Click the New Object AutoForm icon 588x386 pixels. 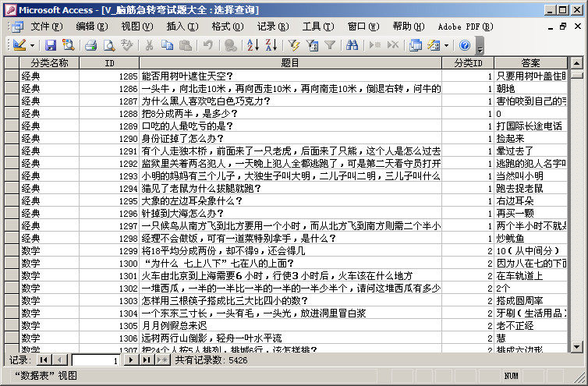(x=434, y=45)
